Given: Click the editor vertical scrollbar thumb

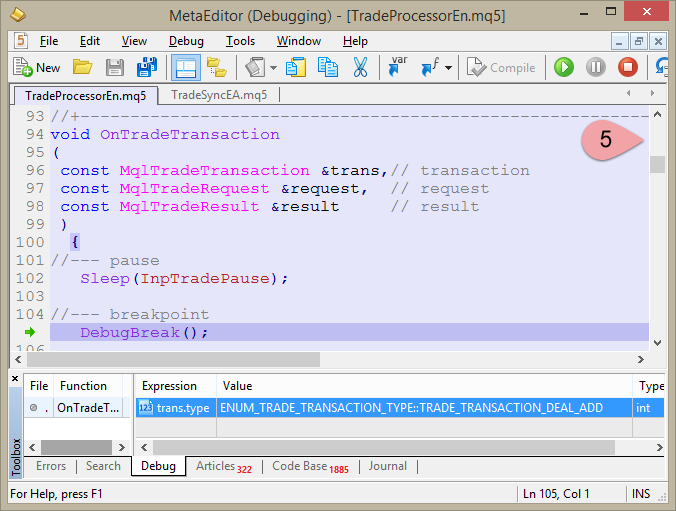Looking at the screenshot, I should tap(657, 164).
